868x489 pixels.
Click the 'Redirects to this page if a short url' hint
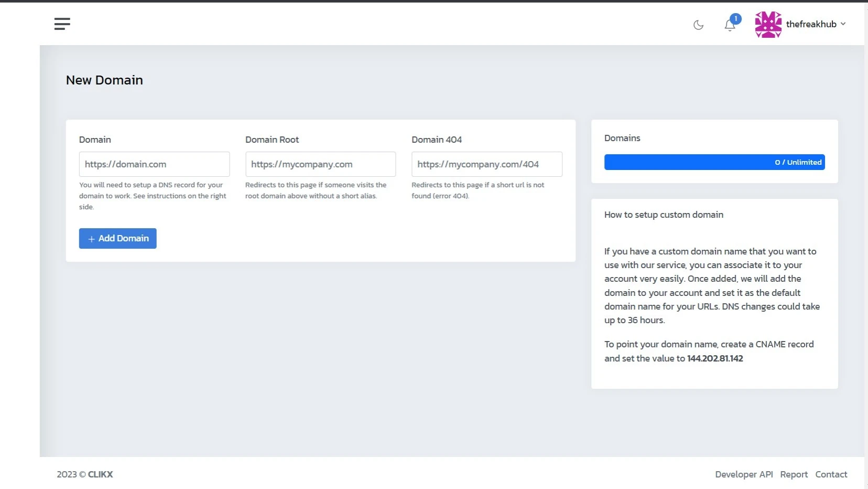click(478, 190)
